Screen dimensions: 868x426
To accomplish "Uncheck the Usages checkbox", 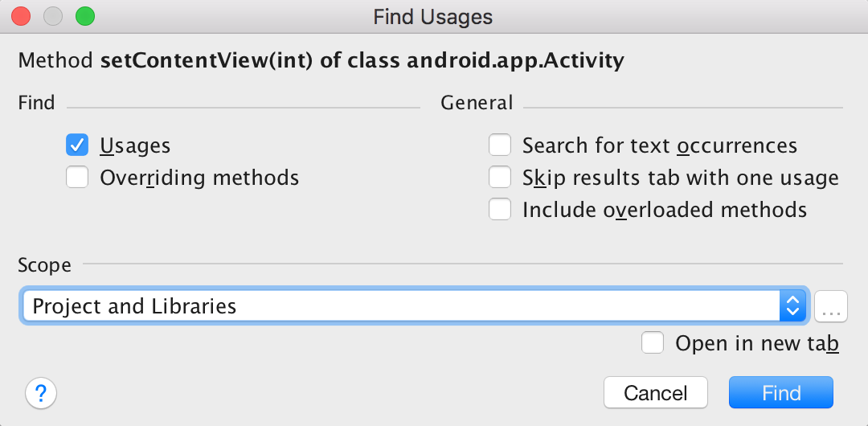I will click(x=77, y=145).
